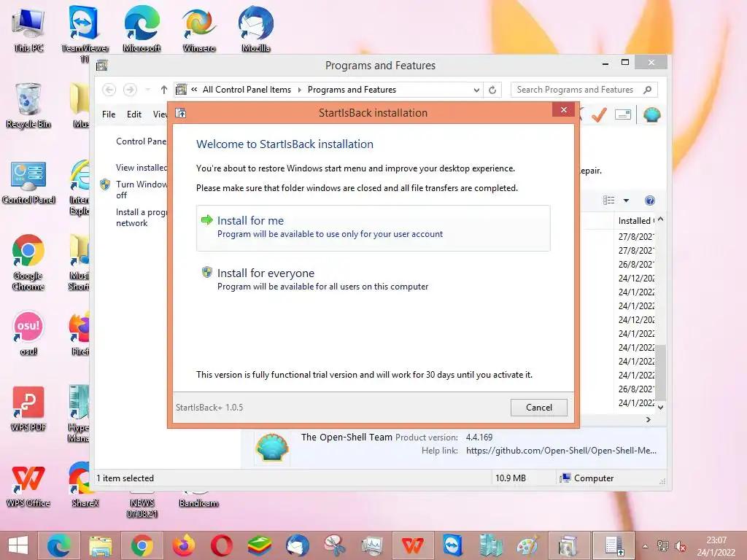
Task: Click the Open-Shell GitHub help link
Action: 561,451
